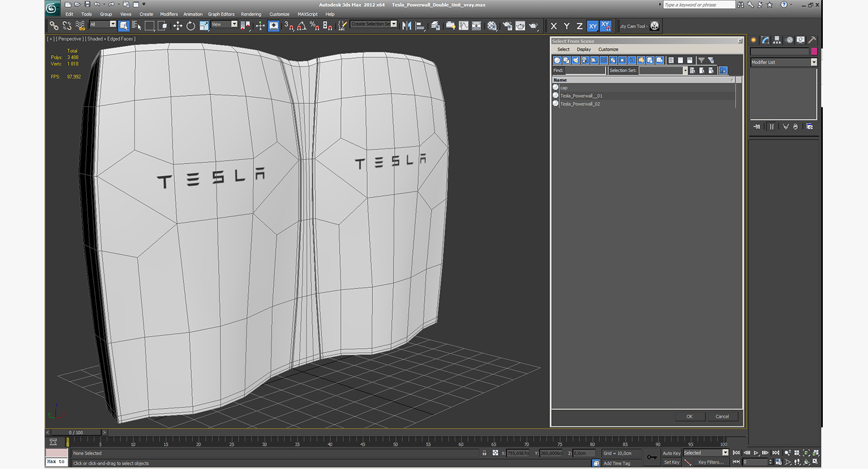Restrict to Z axis button
The height and width of the screenshot is (469, 868).
tap(579, 26)
